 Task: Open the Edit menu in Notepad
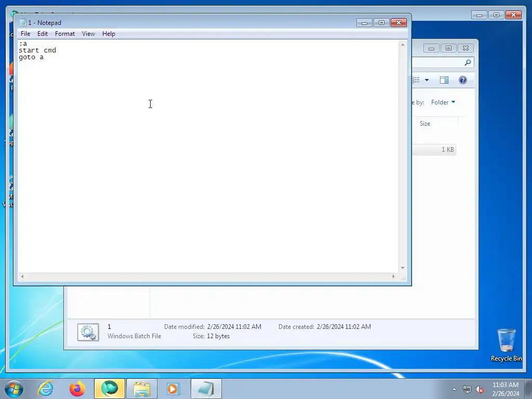[x=43, y=34]
